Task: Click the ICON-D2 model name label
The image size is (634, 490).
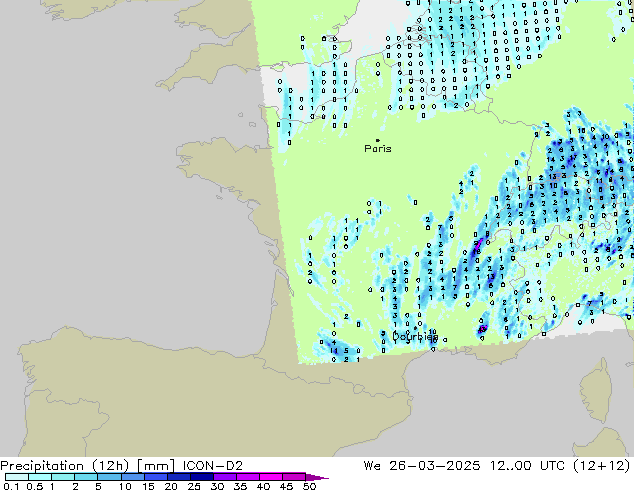Action: [213, 466]
